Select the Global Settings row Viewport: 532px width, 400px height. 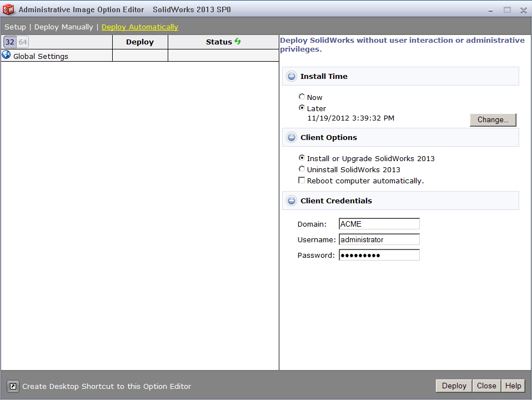(x=140, y=56)
